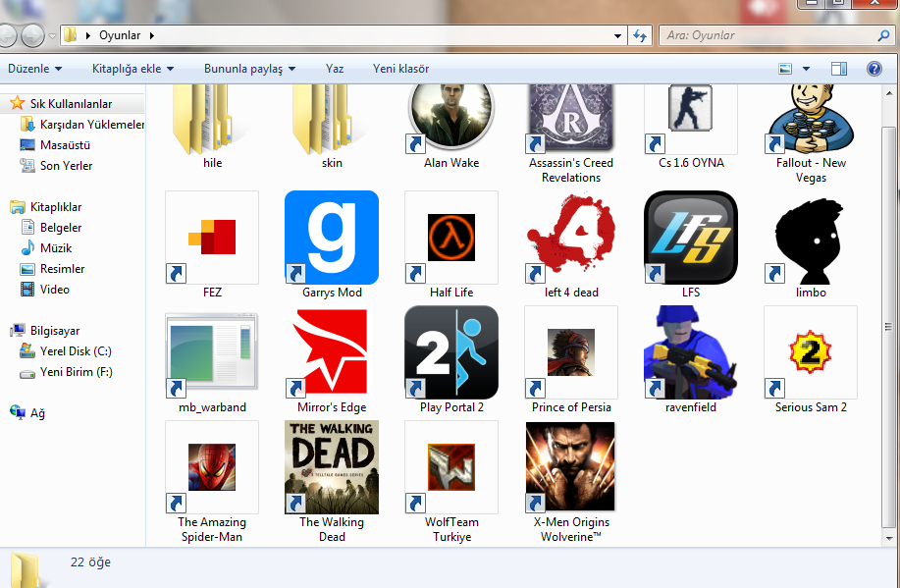Expand the arrow before Oyunlar in path

[x=87, y=35]
